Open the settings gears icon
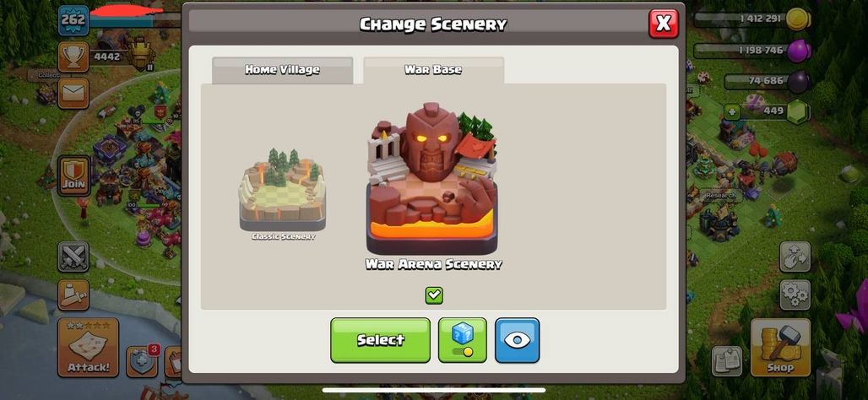The image size is (868, 400). click(x=795, y=295)
